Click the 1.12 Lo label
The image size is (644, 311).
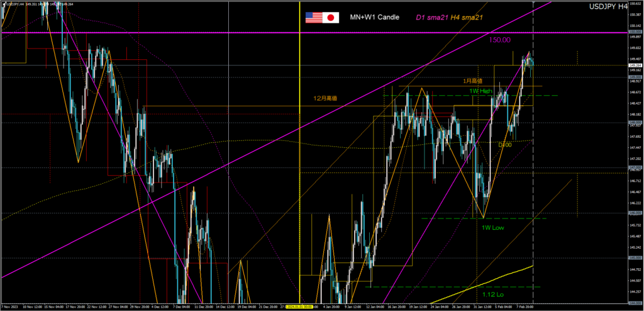[x=492, y=294]
